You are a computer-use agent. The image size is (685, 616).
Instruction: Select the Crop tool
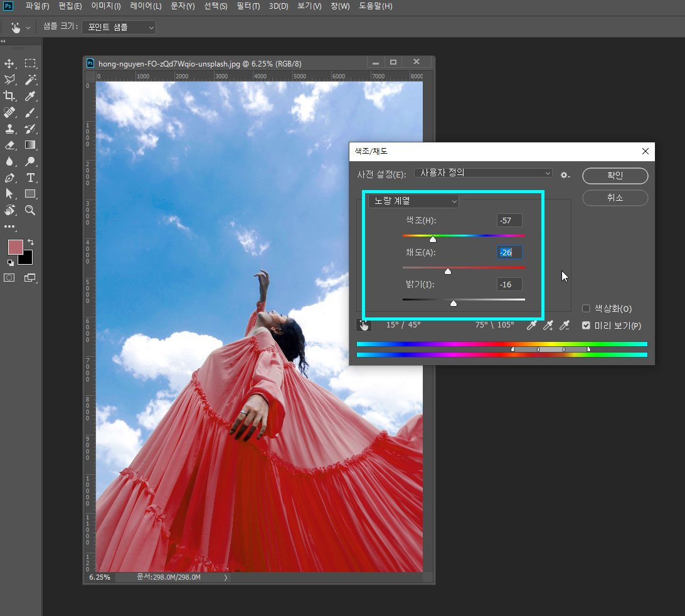coord(9,96)
